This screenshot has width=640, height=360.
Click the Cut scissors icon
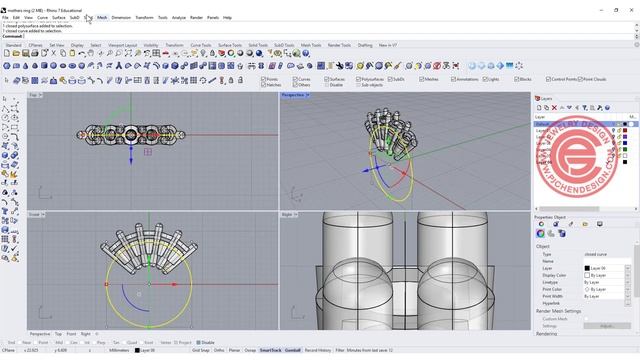click(53, 53)
